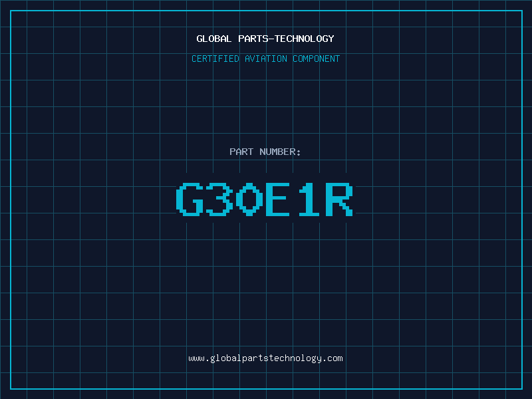Viewport: 532px width, 399px height.
Task: Click the GLOBAL PARTS-TECHNOLOGY company heading
Action: [x=265, y=39]
